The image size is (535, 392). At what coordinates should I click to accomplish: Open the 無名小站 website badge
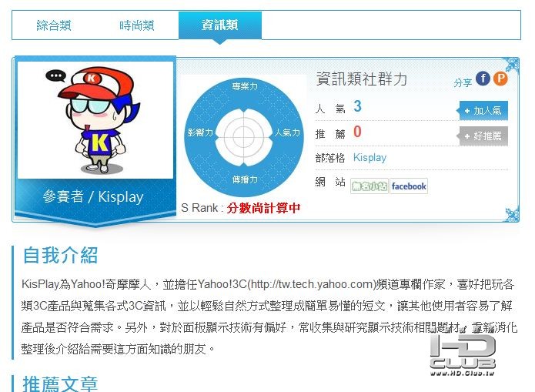pyautogui.click(x=369, y=186)
